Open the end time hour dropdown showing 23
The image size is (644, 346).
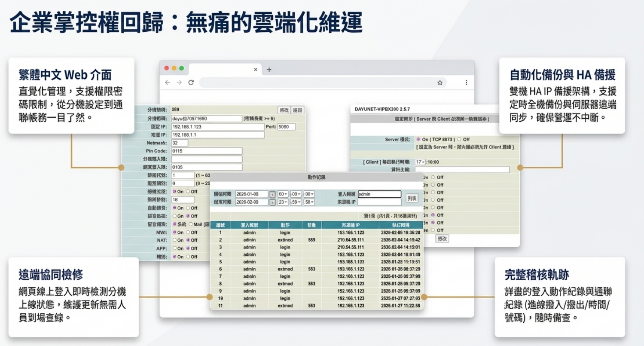283,202
